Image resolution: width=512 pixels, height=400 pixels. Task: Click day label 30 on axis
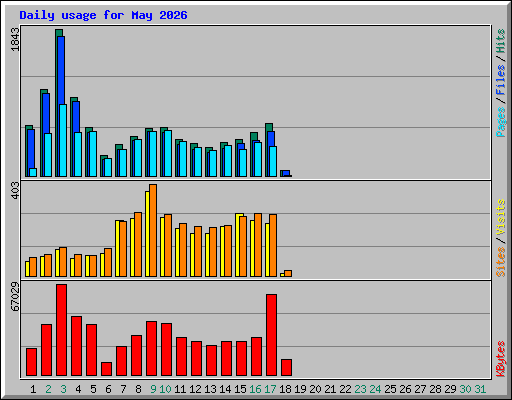465,389
